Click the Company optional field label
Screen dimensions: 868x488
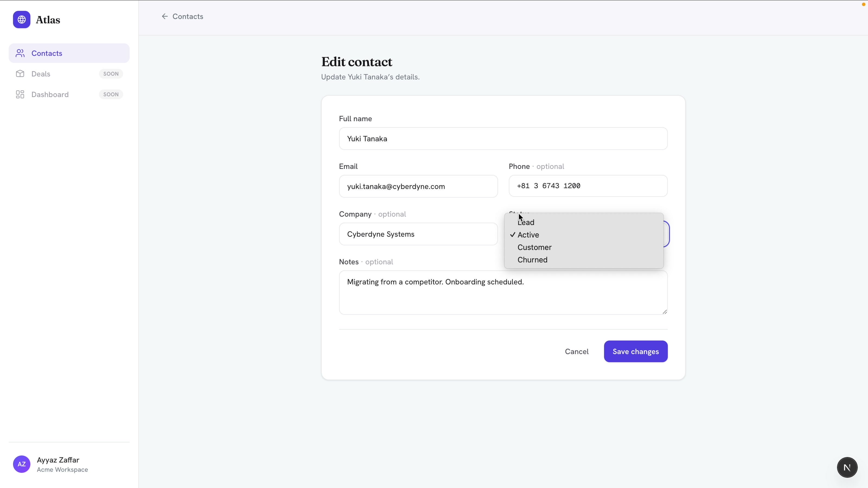coord(372,214)
